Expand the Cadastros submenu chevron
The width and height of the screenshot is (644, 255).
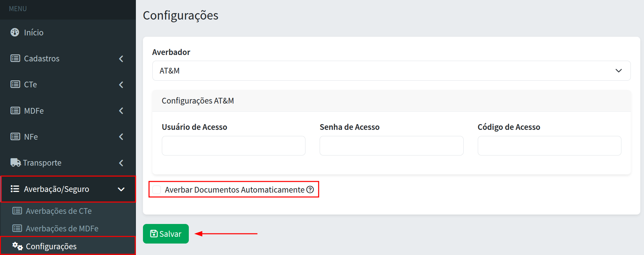coord(121,59)
